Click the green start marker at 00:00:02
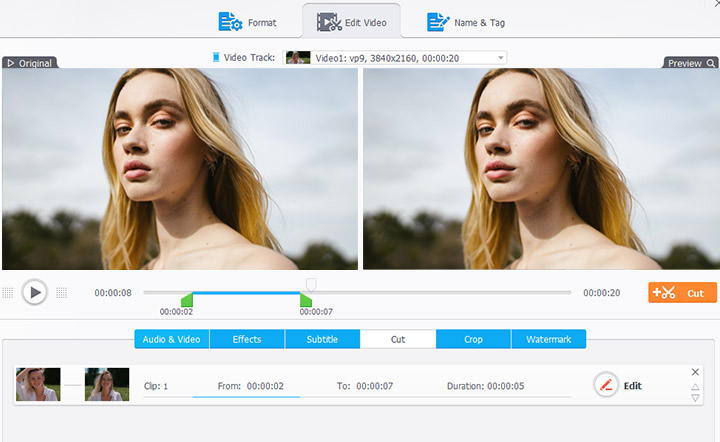 pyautogui.click(x=187, y=300)
